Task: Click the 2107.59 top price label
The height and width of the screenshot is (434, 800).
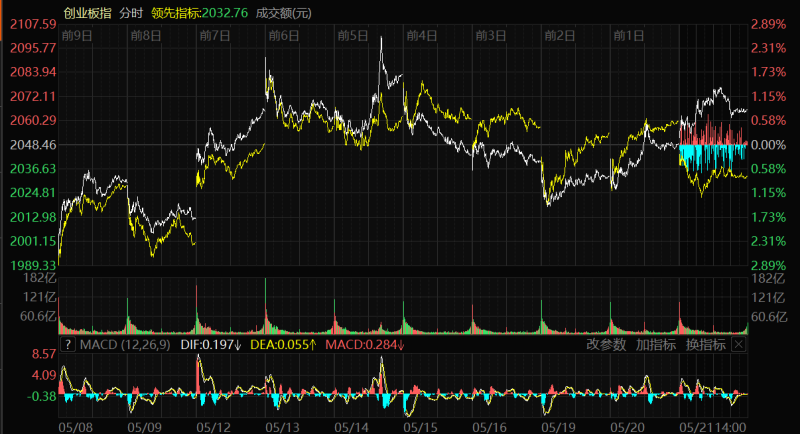Action: point(33,24)
